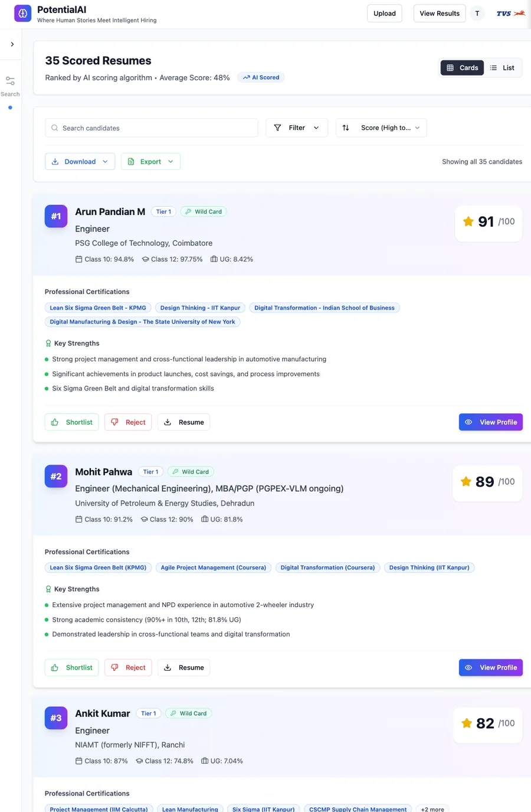The width and height of the screenshot is (531, 812).
Task: Click Agile Project Management (Coursera) tag
Action: point(214,568)
